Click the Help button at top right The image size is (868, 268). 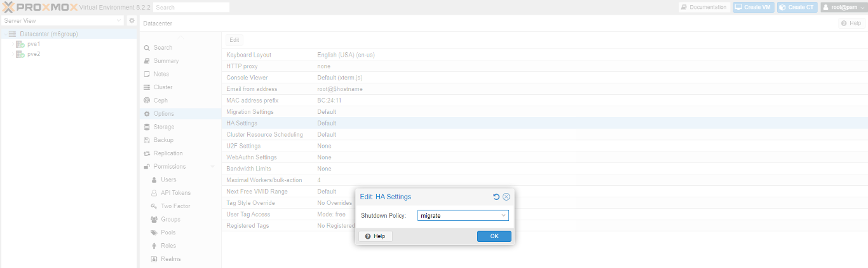pyautogui.click(x=851, y=23)
